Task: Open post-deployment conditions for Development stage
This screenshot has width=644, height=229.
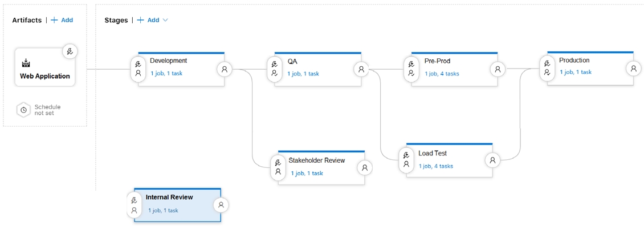Action: pyautogui.click(x=225, y=69)
